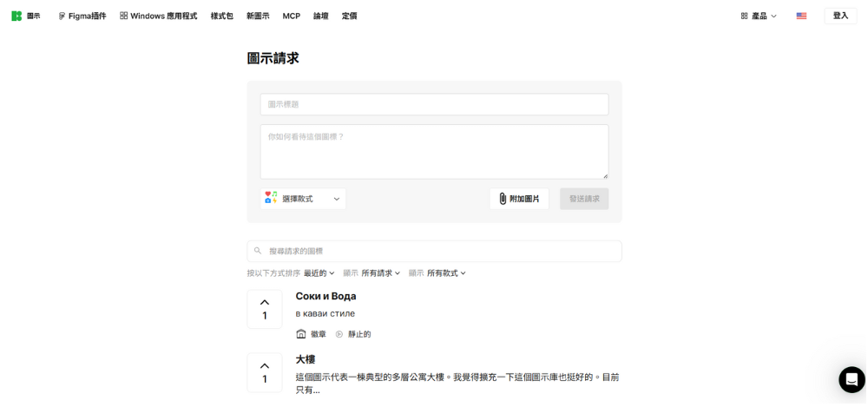868x407 pixels.
Task: Click the 登入 login button
Action: (x=840, y=16)
